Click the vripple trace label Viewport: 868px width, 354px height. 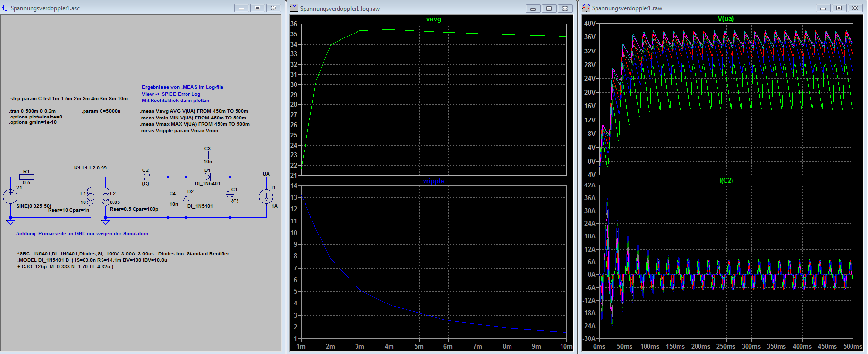pyautogui.click(x=433, y=181)
